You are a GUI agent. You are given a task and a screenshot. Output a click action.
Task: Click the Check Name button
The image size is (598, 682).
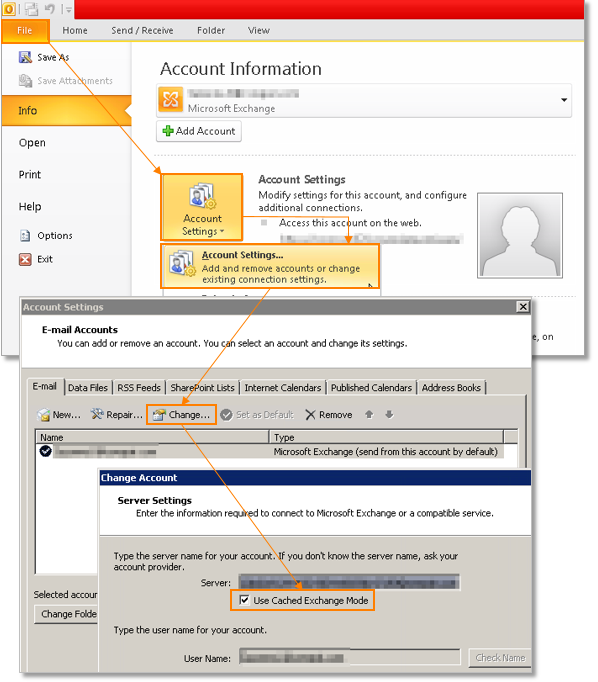pyautogui.click(x=500, y=658)
